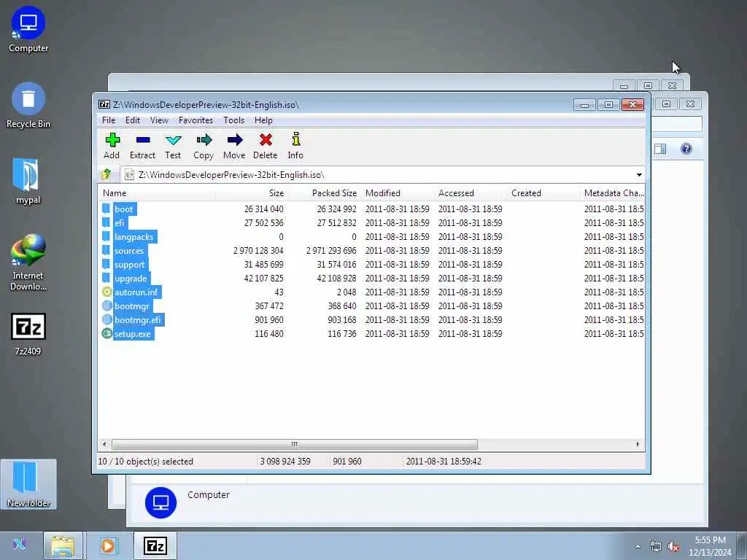Select the boot folder icon
This screenshot has height=560, width=747.
(x=107, y=209)
